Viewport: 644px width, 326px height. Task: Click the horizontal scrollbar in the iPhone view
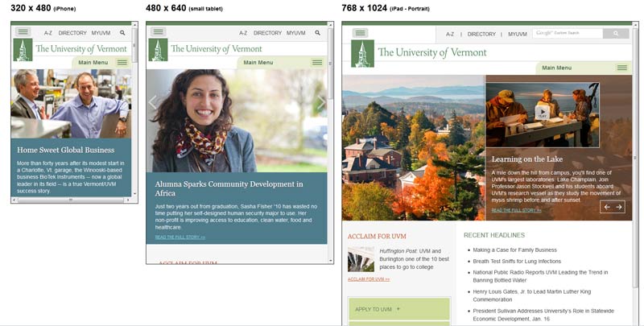(70, 200)
